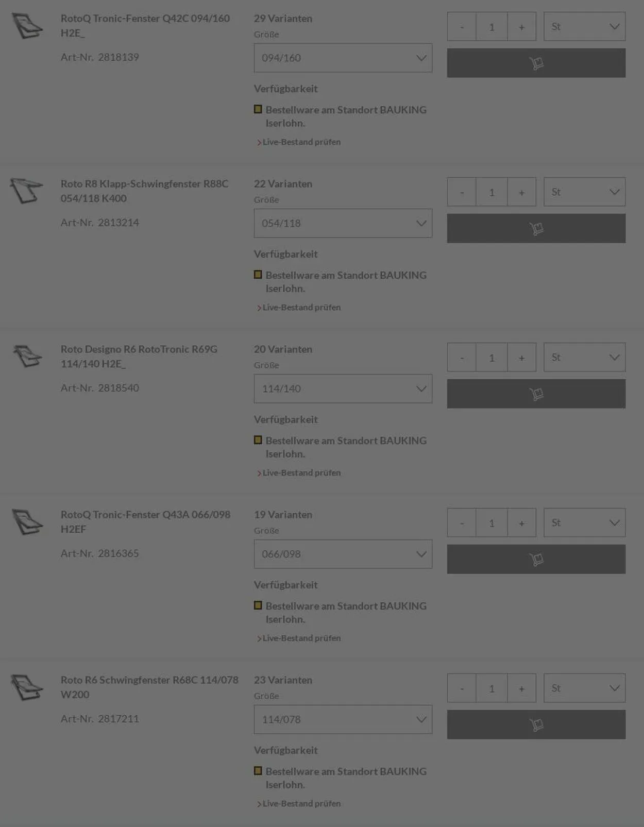Open size dropdown showing 054/118
The image size is (644, 827).
(343, 223)
